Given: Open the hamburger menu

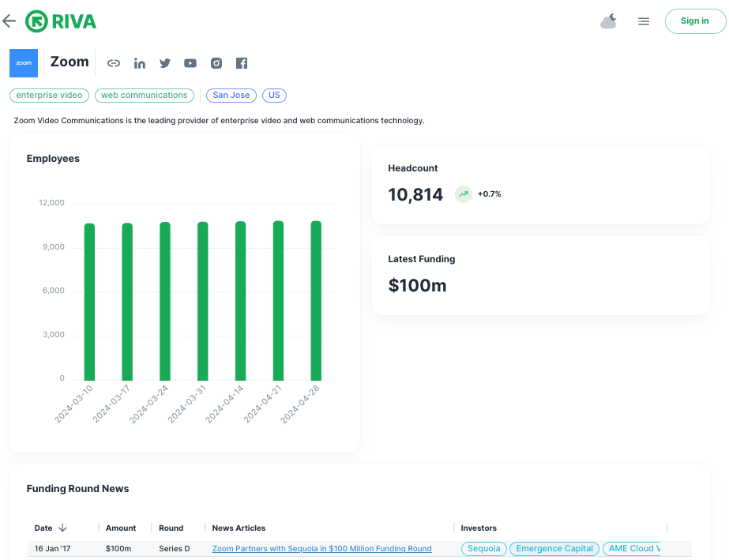Looking at the screenshot, I should pyautogui.click(x=644, y=21).
